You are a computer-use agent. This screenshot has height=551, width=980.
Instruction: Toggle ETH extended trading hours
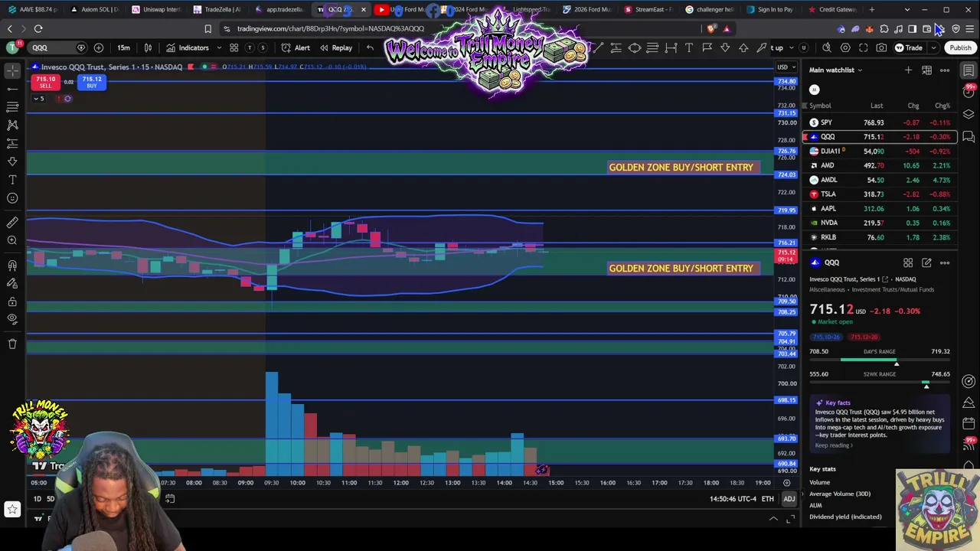tap(767, 499)
